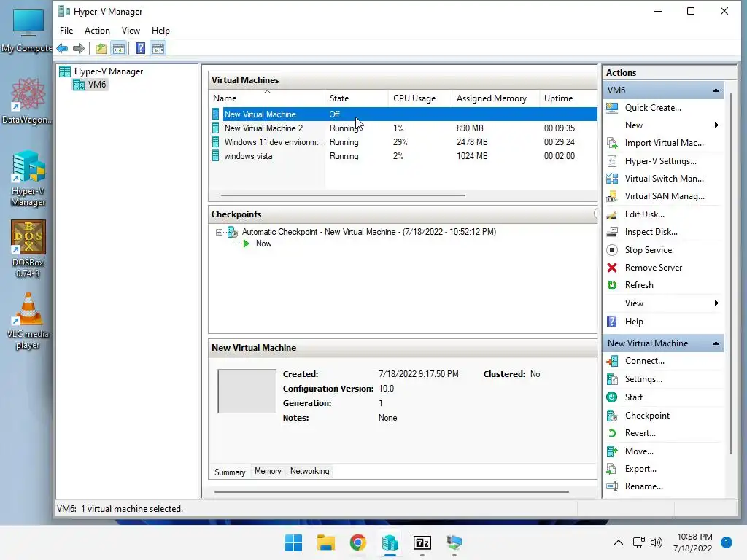This screenshot has height=560, width=747.
Task: Click the blue Help toolbar icon
Action: point(141,49)
